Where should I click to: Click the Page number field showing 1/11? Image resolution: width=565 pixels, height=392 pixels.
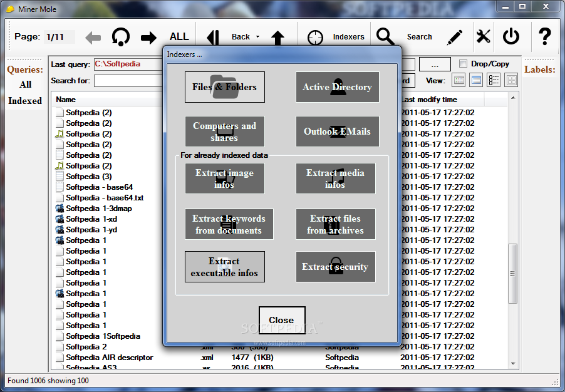(60, 37)
